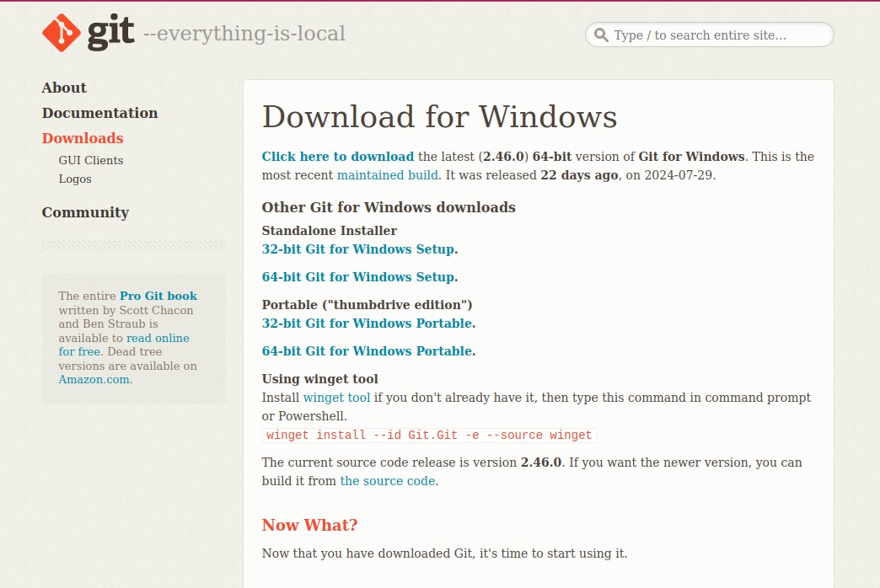Screen dimensions: 880x588
Task: Open 'the source code' link
Action: click(388, 481)
